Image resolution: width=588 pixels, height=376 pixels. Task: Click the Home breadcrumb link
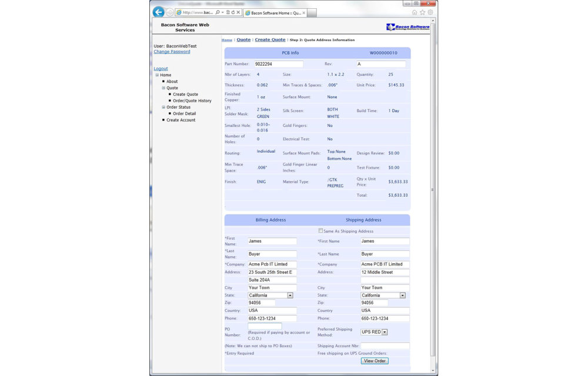pos(227,40)
